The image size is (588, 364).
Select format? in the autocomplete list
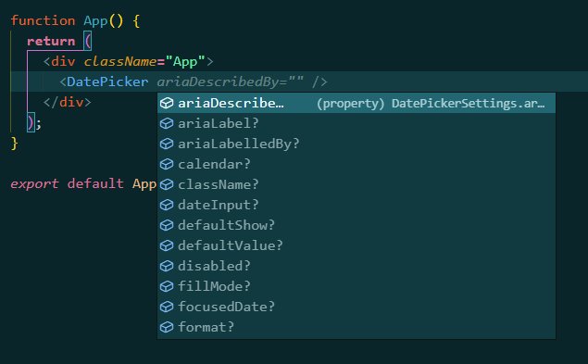[357, 327]
